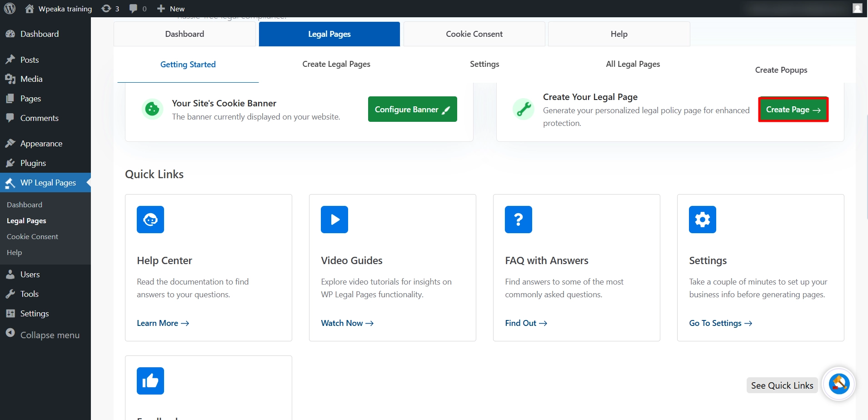The image size is (868, 420).
Task: Click the Settings sliders icon in the sidebar
Action: (x=10, y=314)
